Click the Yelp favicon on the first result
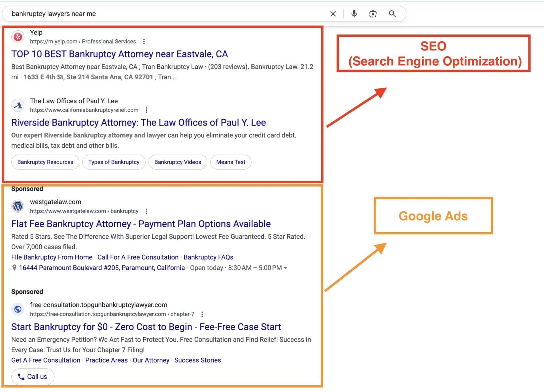 (x=18, y=37)
